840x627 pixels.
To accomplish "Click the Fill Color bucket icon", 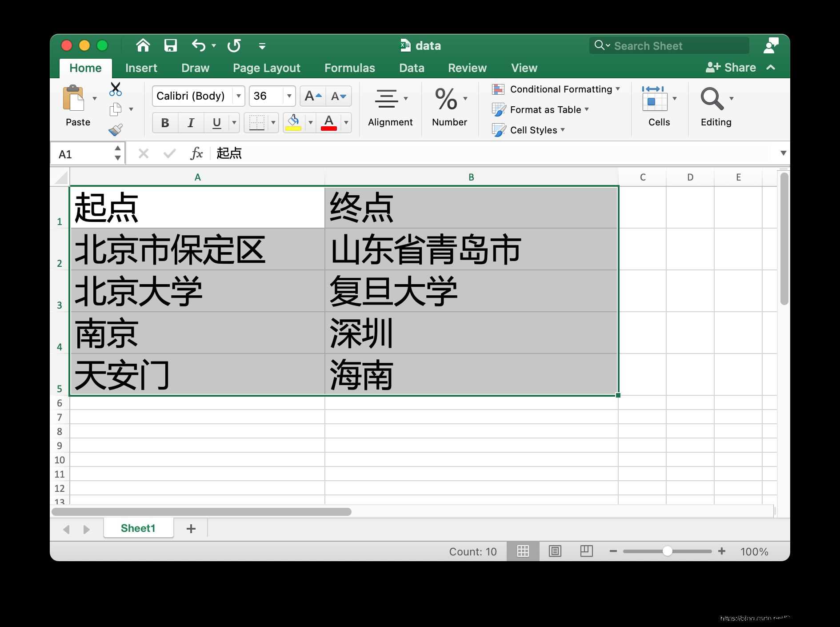I will pyautogui.click(x=293, y=123).
